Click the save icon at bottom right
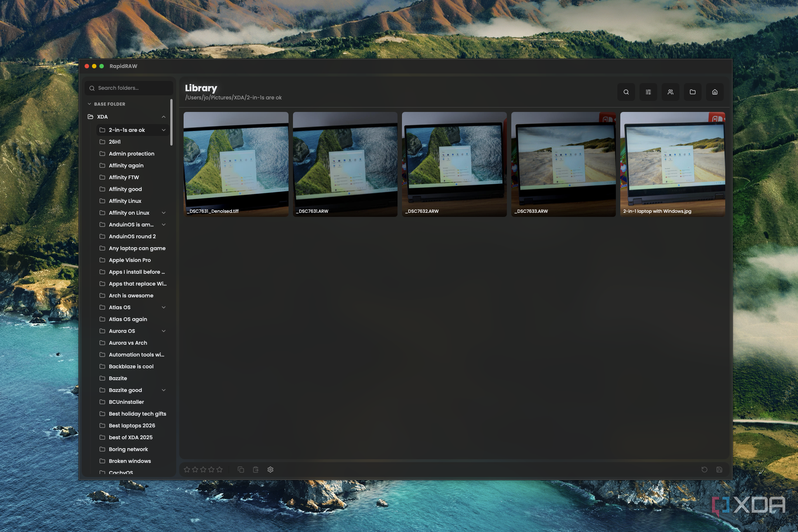Viewport: 798px width, 532px height. click(x=719, y=470)
